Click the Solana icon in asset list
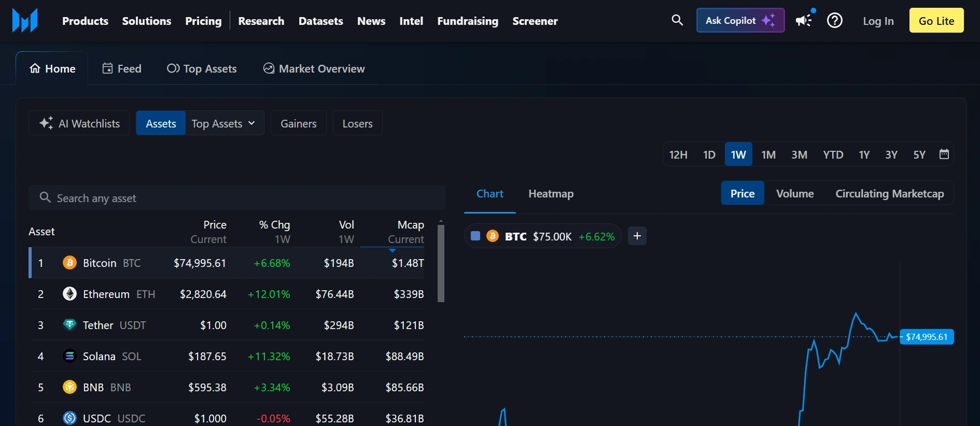Viewport: 980px width, 426px height. click(69, 356)
